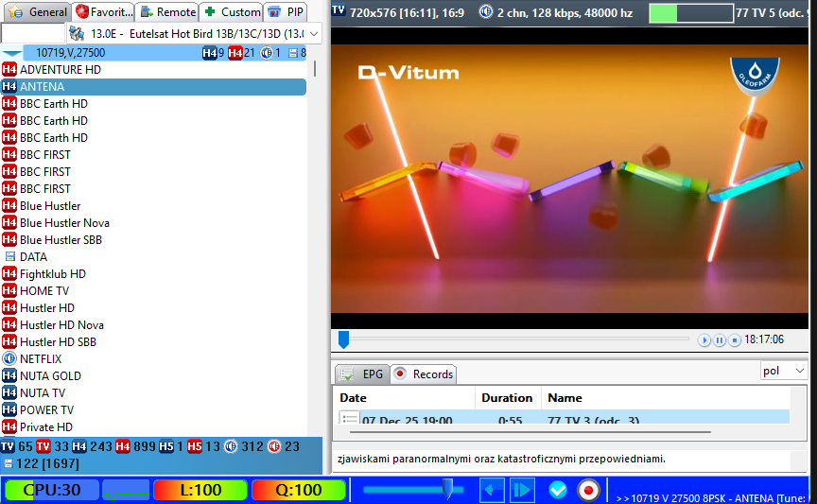Click the Q:100 signal quality indicator
Image resolution: width=817 pixels, height=504 pixels.
[299, 490]
